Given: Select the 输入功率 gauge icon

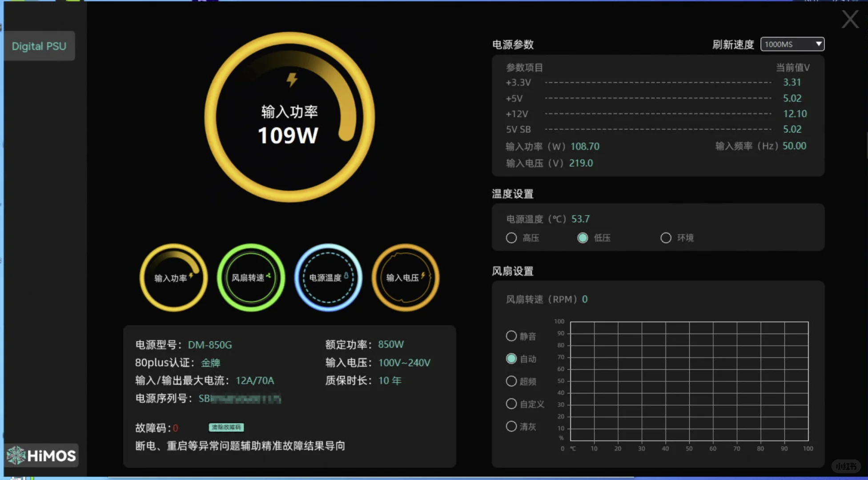Looking at the screenshot, I should (x=173, y=278).
